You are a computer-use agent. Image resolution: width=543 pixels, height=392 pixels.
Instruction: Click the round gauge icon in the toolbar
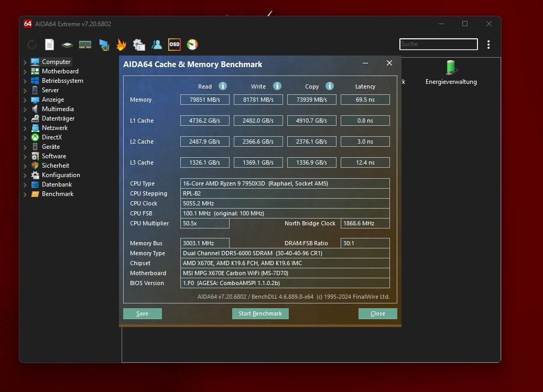tap(192, 45)
